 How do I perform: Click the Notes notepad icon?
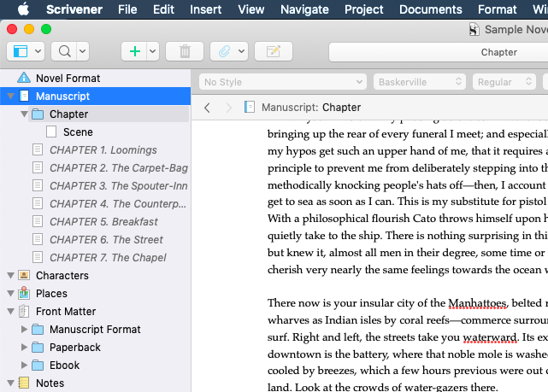point(24,383)
